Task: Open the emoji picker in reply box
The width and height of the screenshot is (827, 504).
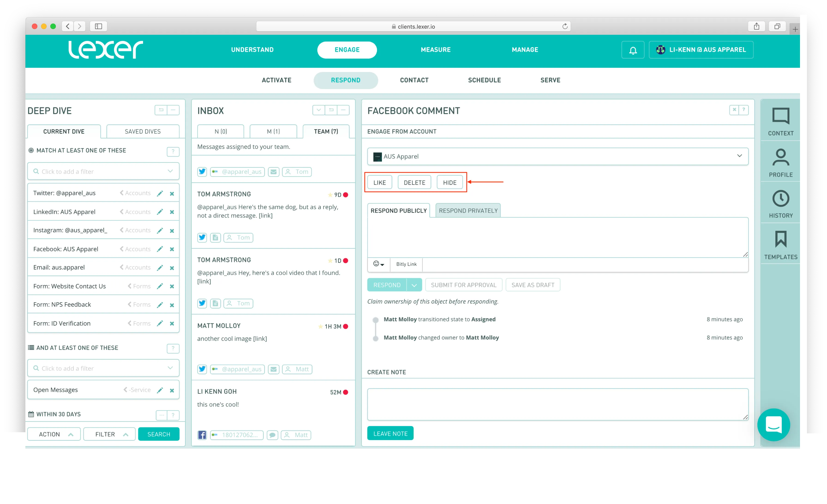Action: point(378,264)
